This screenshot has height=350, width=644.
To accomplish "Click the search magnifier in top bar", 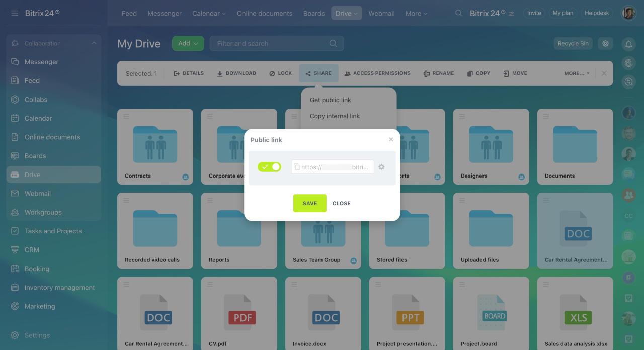I will [458, 14].
